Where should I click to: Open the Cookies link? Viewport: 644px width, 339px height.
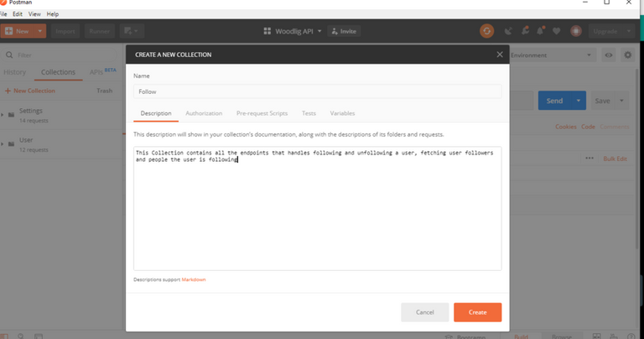coord(565,127)
